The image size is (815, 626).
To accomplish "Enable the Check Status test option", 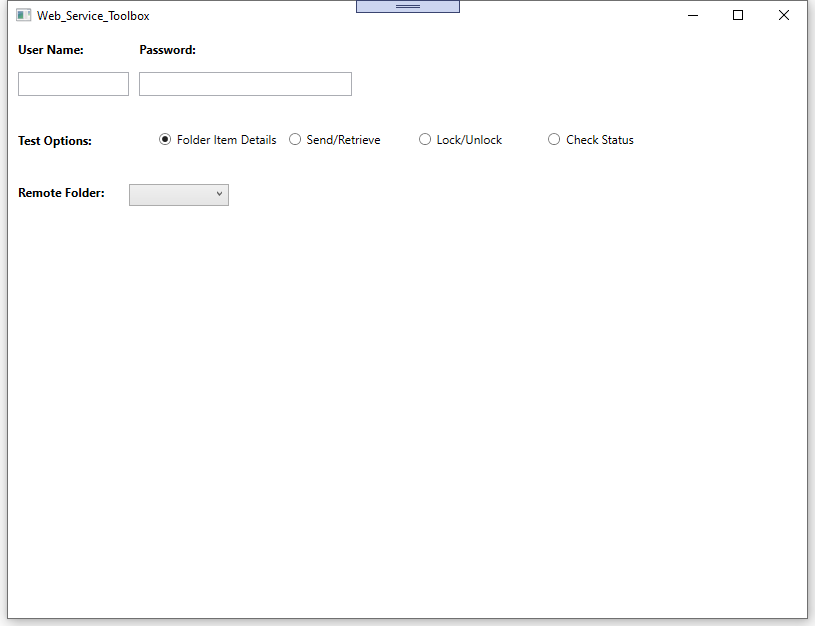I will [x=554, y=140].
